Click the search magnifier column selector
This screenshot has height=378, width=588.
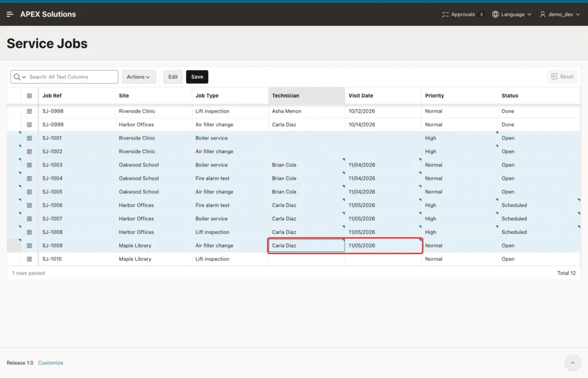click(20, 77)
